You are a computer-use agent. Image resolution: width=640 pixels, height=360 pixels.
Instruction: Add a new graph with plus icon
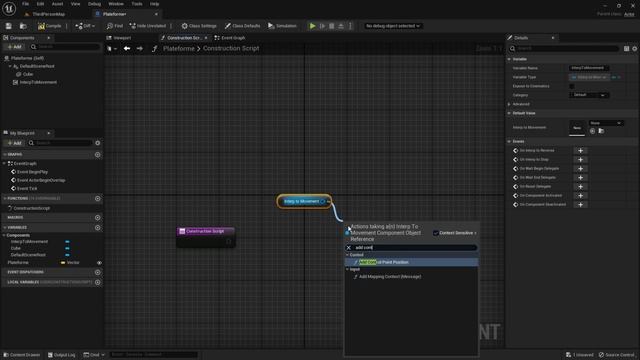click(x=98, y=155)
